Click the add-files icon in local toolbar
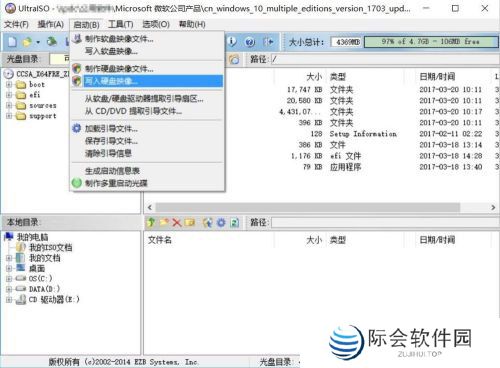500x368 pixels. pyautogui.click(x=207, y=222)
